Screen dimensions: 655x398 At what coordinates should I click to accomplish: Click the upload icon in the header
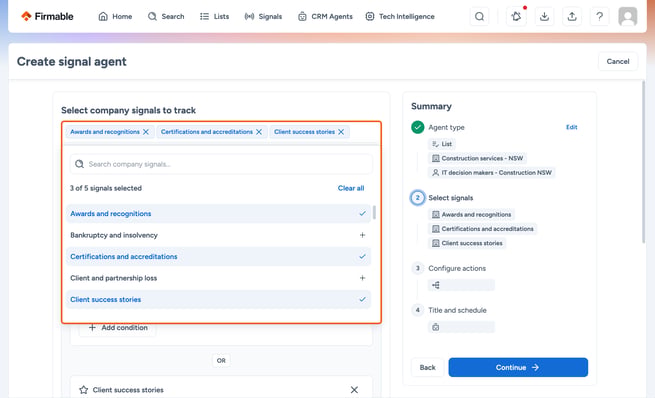coord(572,16)
